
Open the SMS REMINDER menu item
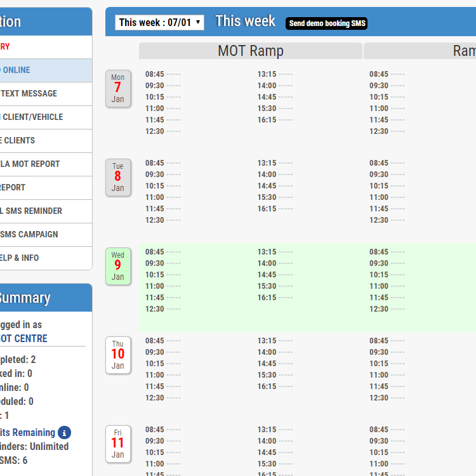tap(46, 211)
